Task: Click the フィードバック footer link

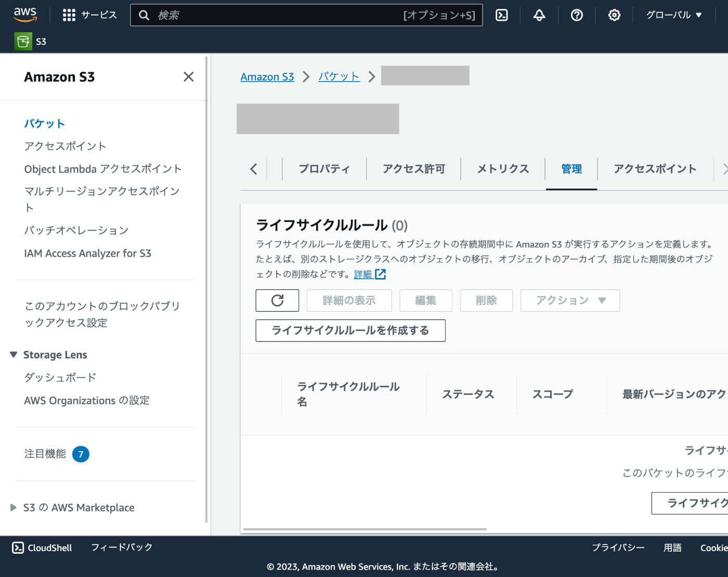Action: (122, 547)
